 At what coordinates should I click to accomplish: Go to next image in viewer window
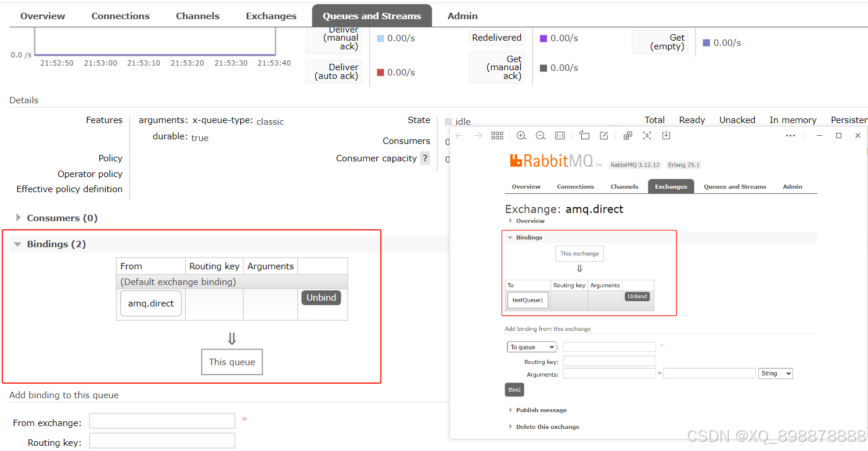coord(478,135)
